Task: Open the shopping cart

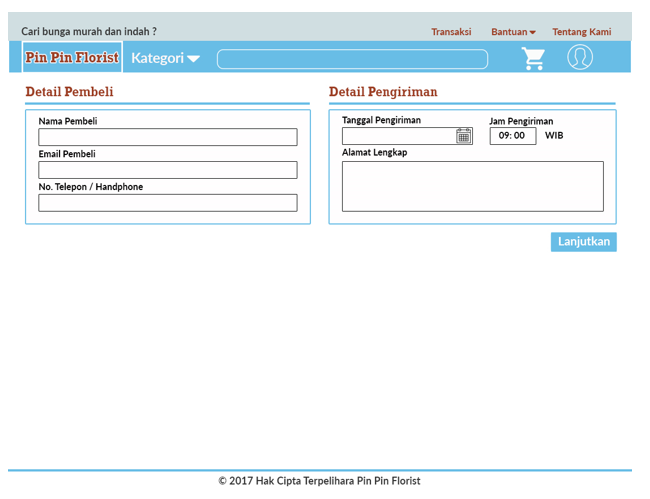Action: pyautogui.click(x=534, y=59)
